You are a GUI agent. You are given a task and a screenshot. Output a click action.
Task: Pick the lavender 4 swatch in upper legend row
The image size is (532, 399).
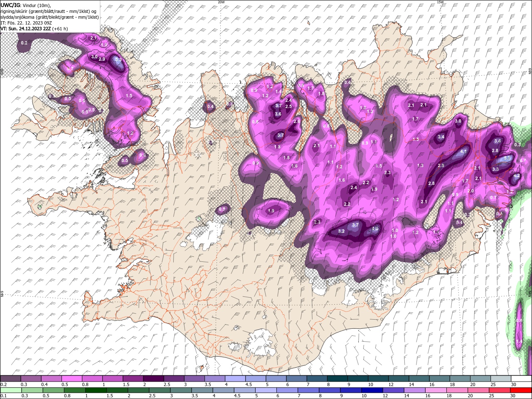pyautogui.click(x=235, y=379)
